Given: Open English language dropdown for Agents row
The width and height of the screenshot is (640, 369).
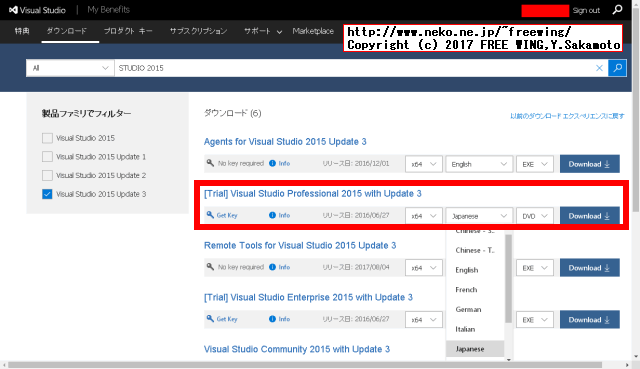Looking at the screenshot, I should (x=479, y=164).
